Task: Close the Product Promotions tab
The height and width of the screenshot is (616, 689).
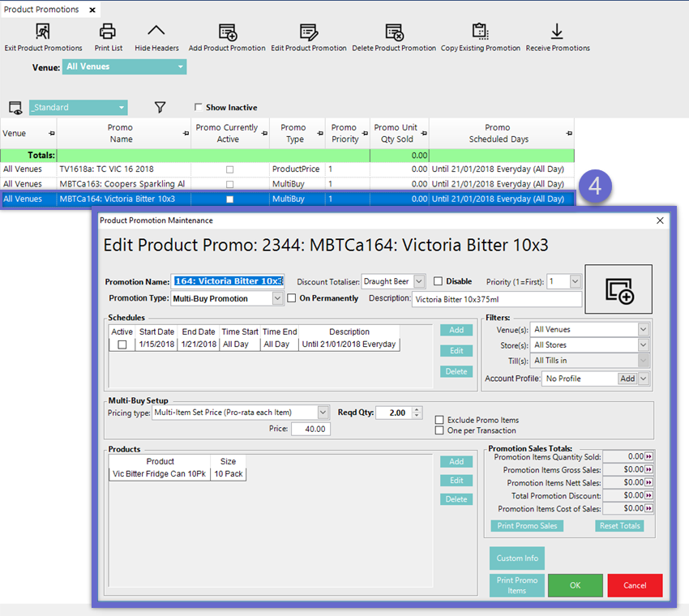Action: (x=92, y=10)
